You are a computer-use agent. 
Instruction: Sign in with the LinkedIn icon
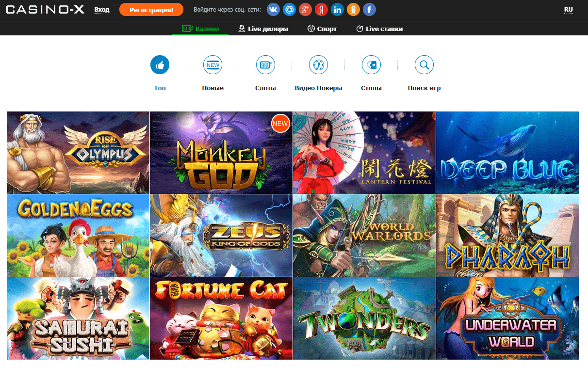click(337, 9)
